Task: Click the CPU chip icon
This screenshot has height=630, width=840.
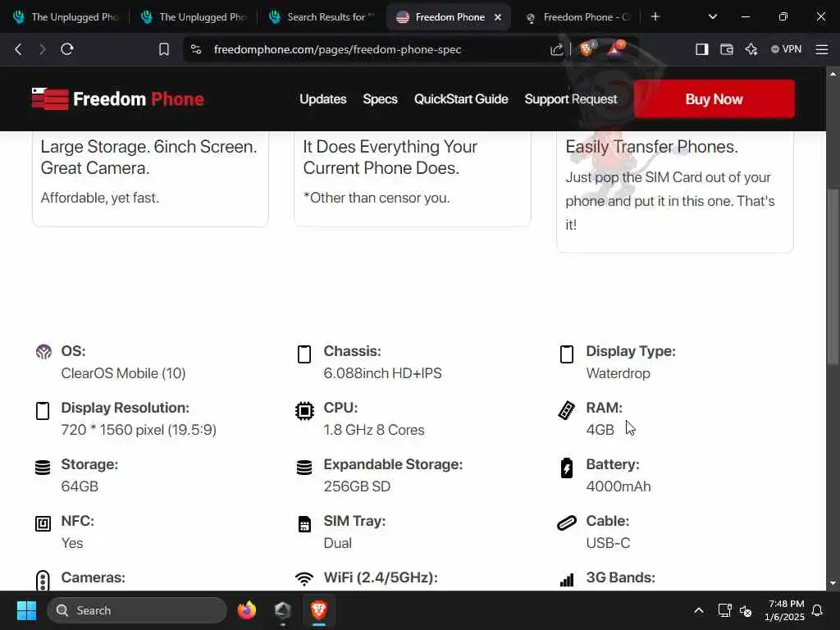Action: pos(304,411)
